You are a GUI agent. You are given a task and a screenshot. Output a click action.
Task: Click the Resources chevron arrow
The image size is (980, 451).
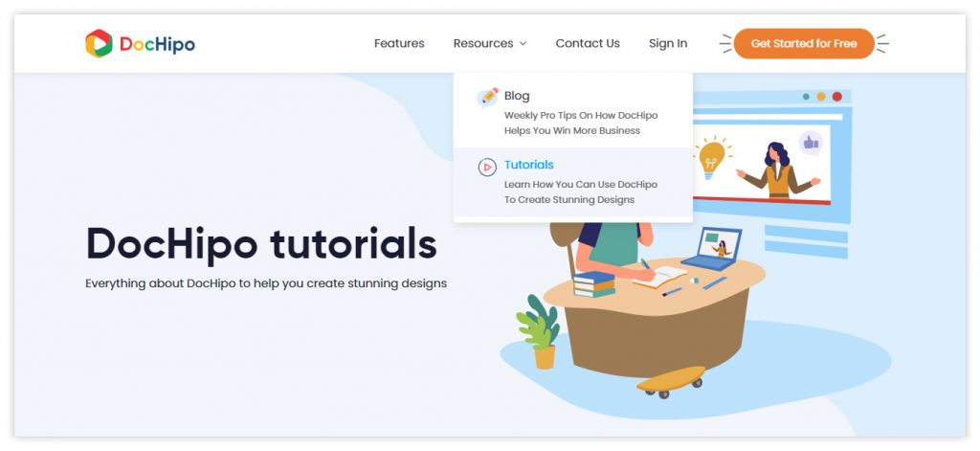point(523,44)
